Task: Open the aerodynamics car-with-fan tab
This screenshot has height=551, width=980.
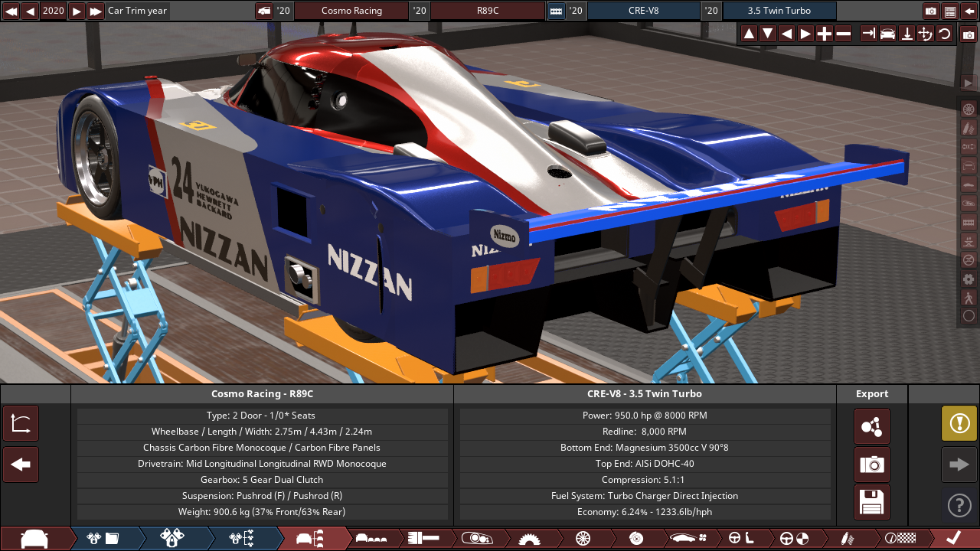Action: coord(688,539)
